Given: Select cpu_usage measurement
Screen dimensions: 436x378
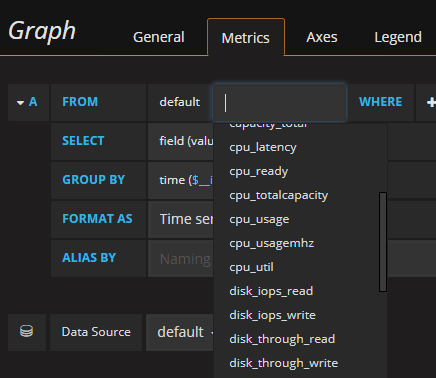Looking at the screenshot, I should pos(259,219).
